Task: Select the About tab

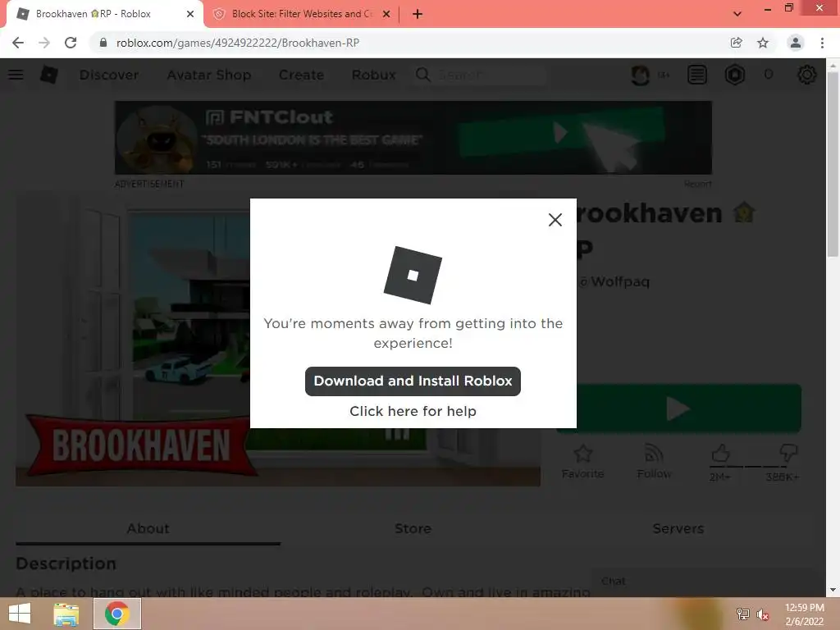Action: [148, 529]
